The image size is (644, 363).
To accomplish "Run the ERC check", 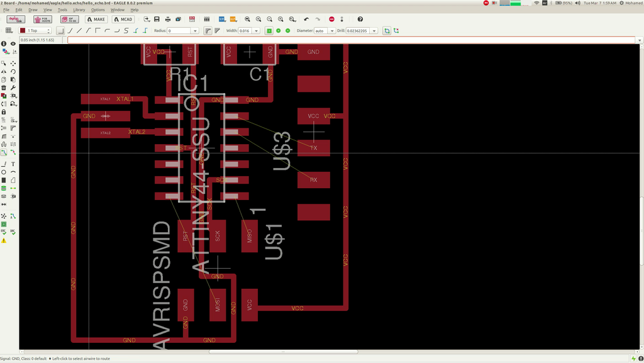I will click(4, 232).
